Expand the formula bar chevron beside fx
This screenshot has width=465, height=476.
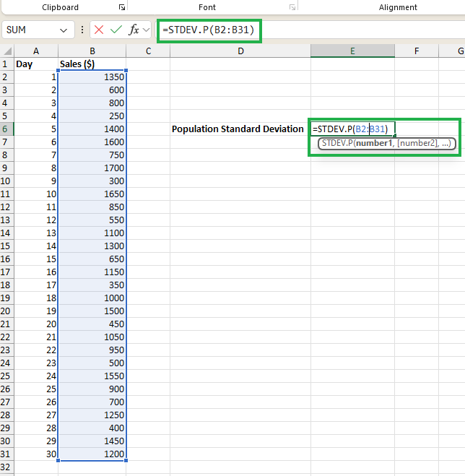(x=146, y=30)
